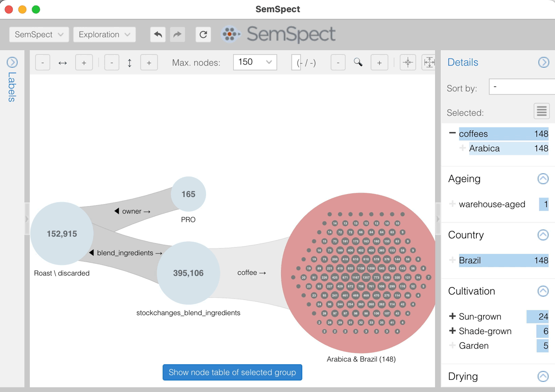Image resolution: width=555 pixels, height=392 pixels.
Task: Click the small node labeled 1108
Action: tap(361, 268)
